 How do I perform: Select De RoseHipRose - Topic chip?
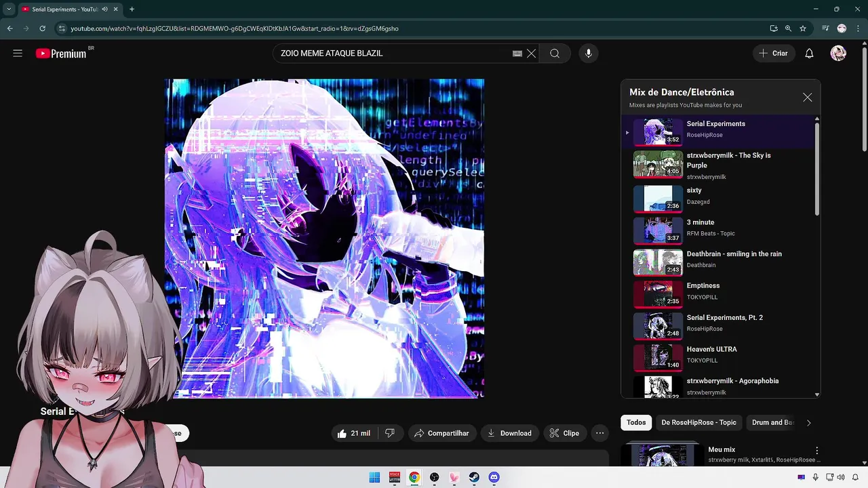[x=698, y=423]
